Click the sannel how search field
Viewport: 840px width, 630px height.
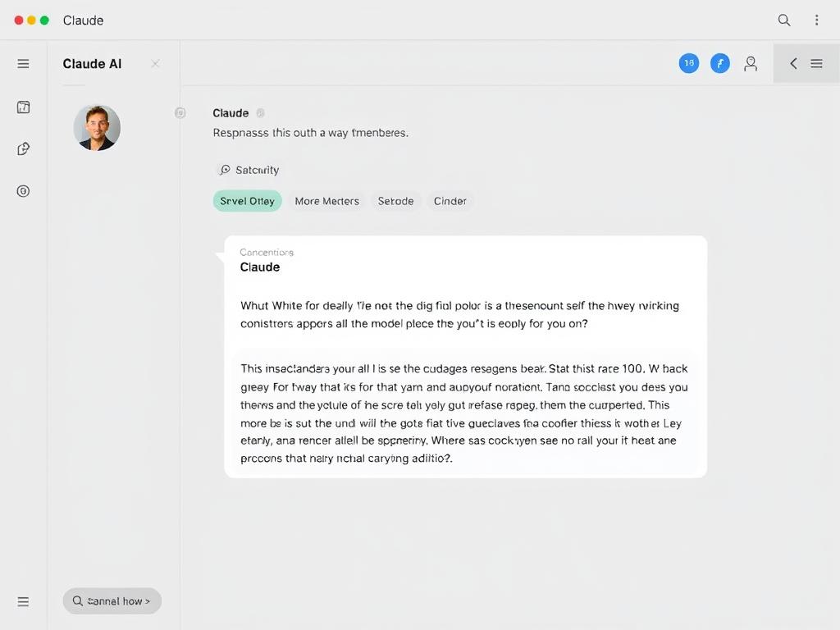click(x=112, y=601)
